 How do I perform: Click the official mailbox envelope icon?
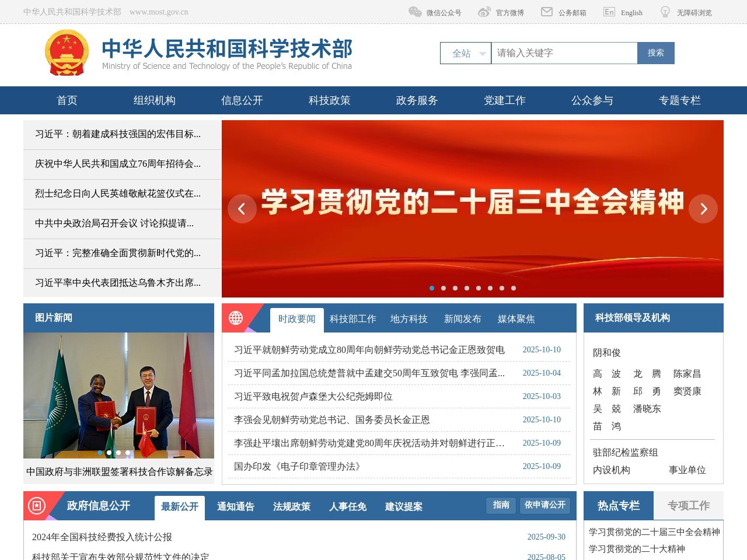point(546,12)
